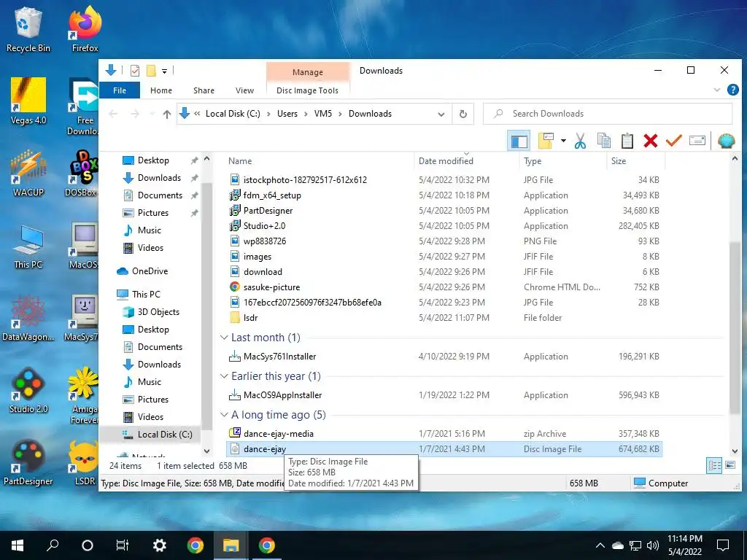Click Users in the breadcrumb path
Viewport: 747px width, 560px height.
[287, 114]
